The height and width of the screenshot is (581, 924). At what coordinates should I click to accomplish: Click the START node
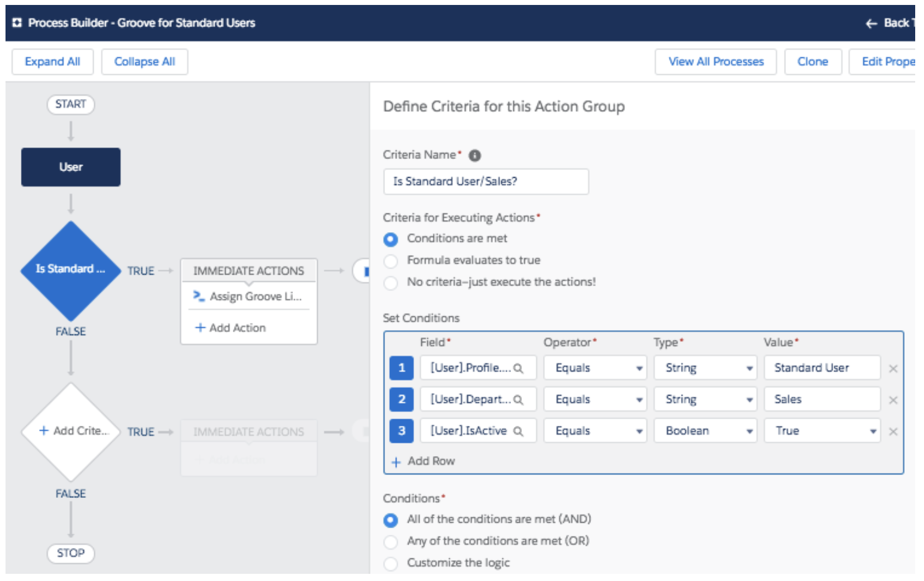70,104
